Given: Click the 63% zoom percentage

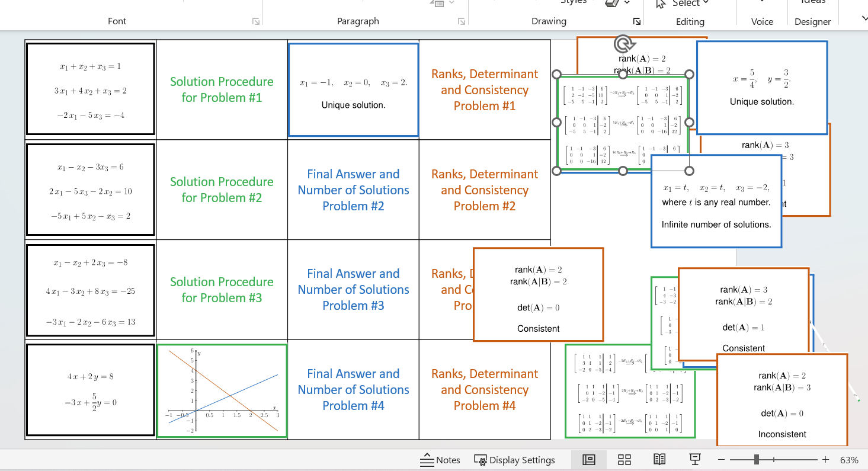Looking at the screenshot, I should click(x=849, y=459).
